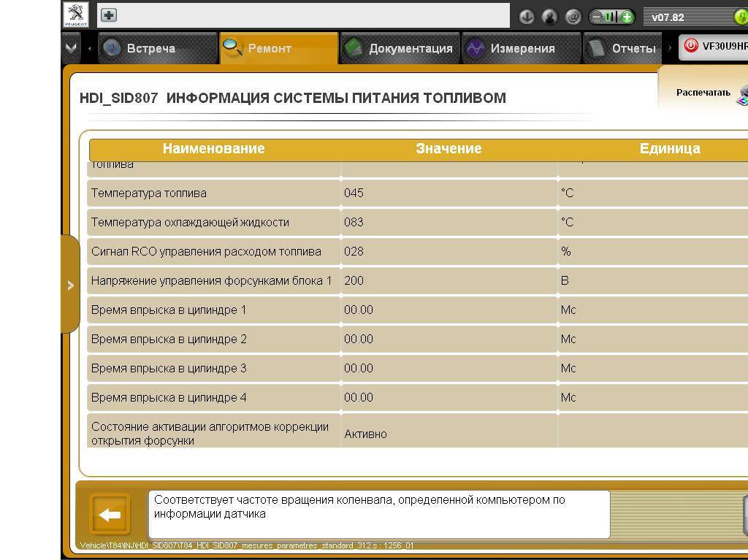Image resolution: width=748 pixels, height=560 pixels.
Task: Open the down-chevron menu left of the tabs
Action: [71, 48]
